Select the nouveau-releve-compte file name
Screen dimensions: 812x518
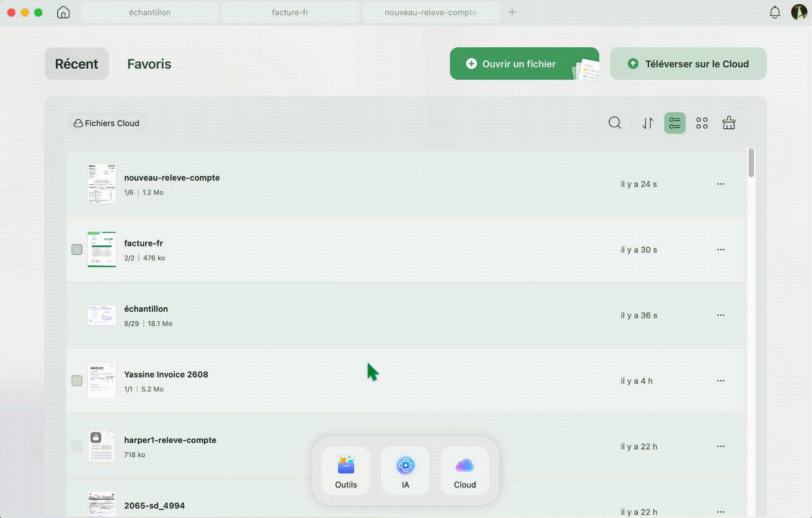click(172, 177)
